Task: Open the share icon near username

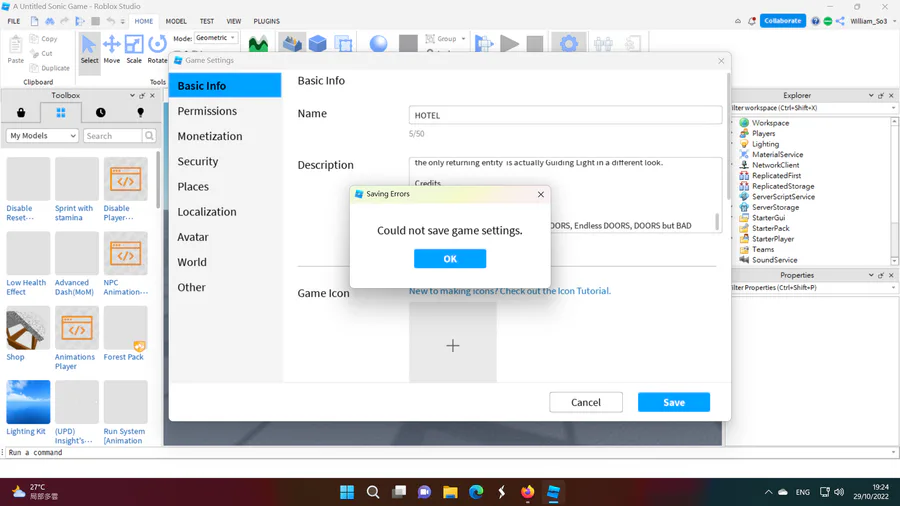Action: [x=840, y=21]
